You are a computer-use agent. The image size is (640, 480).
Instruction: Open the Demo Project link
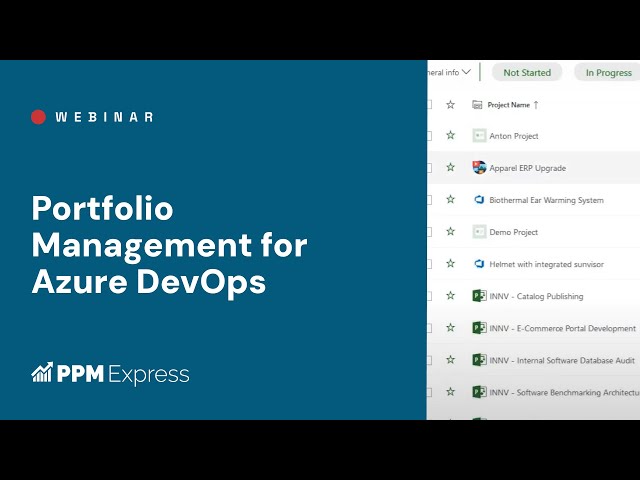coord(513,232)
